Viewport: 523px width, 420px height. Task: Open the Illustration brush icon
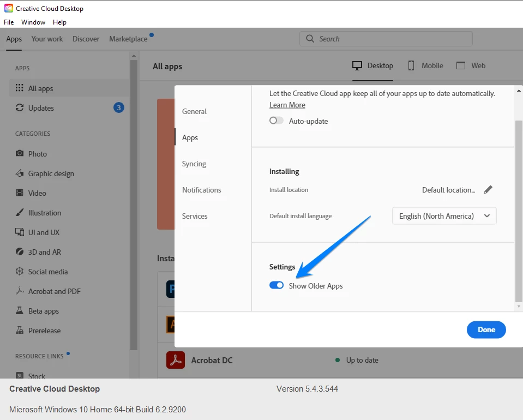(x=19, y=213)
